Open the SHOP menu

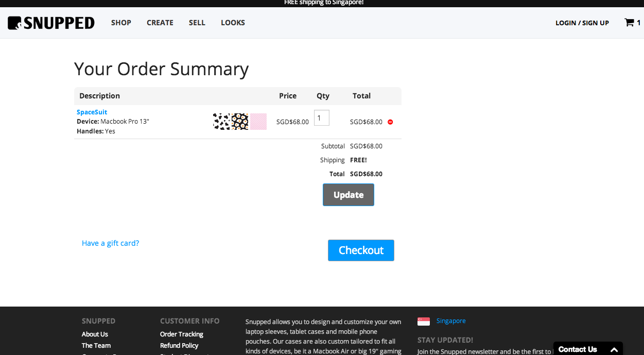point(121,23)
